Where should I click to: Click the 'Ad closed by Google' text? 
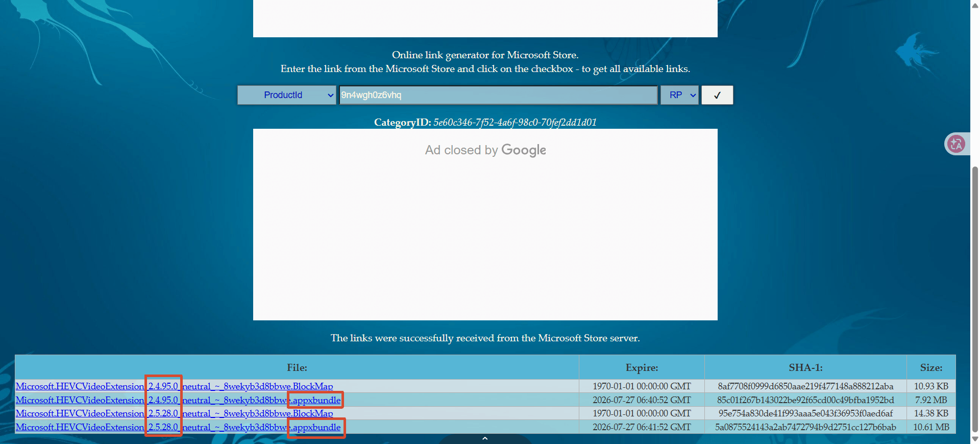coord(485,150)
